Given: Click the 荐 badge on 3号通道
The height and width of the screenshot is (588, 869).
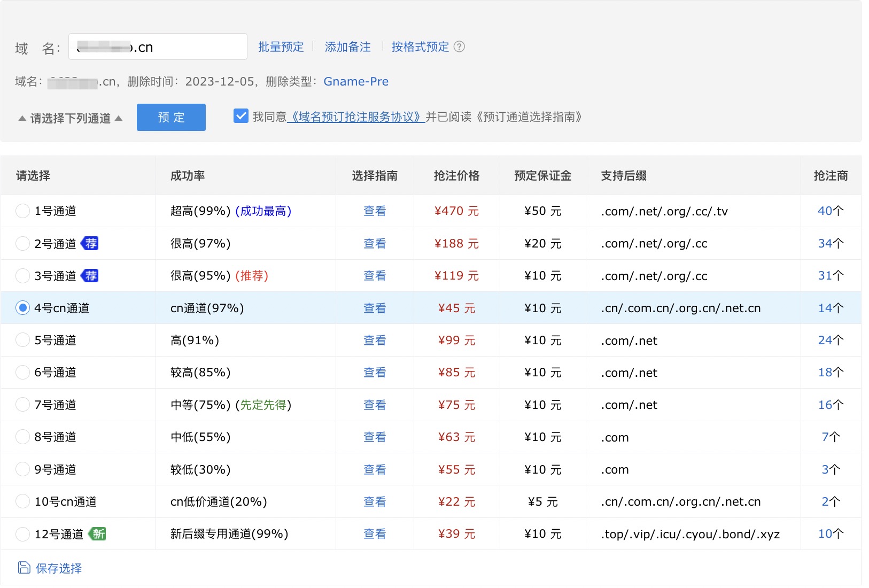Looking at the screenshot, I should pyautogui.click(x=90, y=276).
